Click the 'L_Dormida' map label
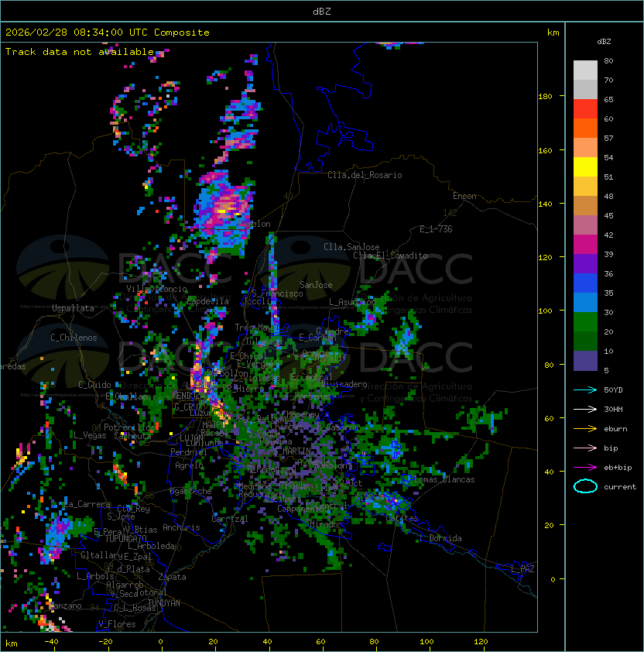 click(x=440, y=538)
